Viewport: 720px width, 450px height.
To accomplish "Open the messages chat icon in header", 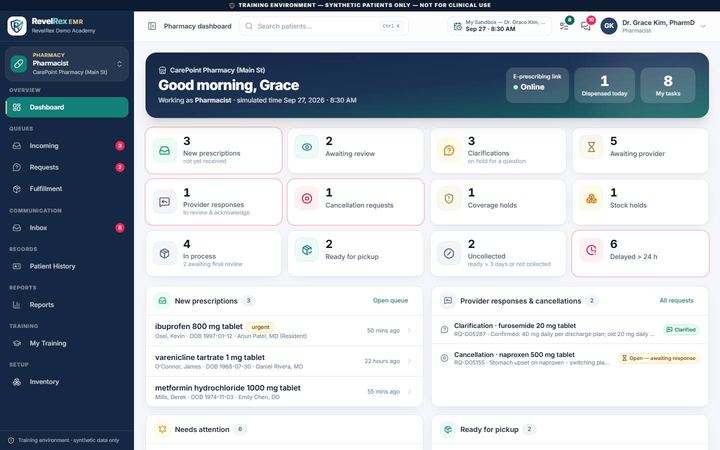I will (x=585, y=26).
